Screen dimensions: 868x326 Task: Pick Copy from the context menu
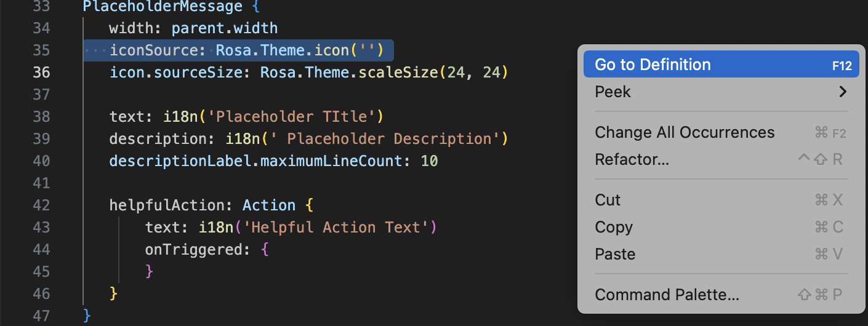coord(614,227)
